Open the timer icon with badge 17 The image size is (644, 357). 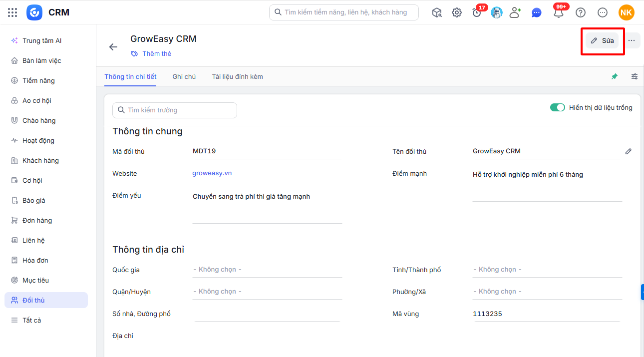point(477,12)
